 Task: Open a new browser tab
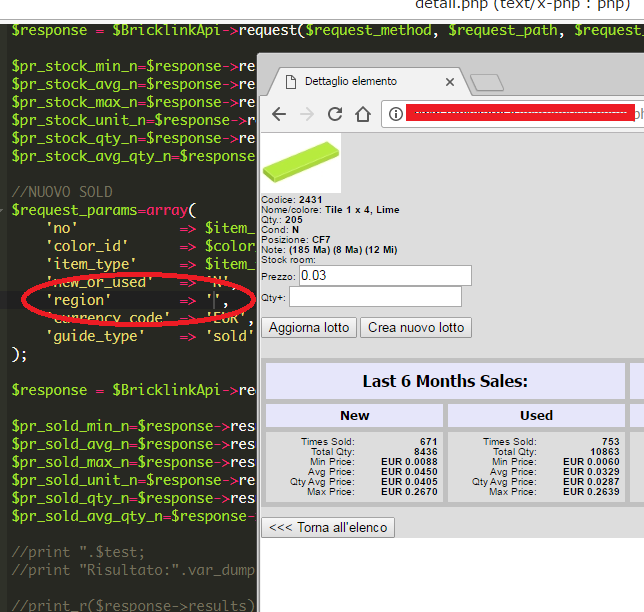(x=487, y=82)
